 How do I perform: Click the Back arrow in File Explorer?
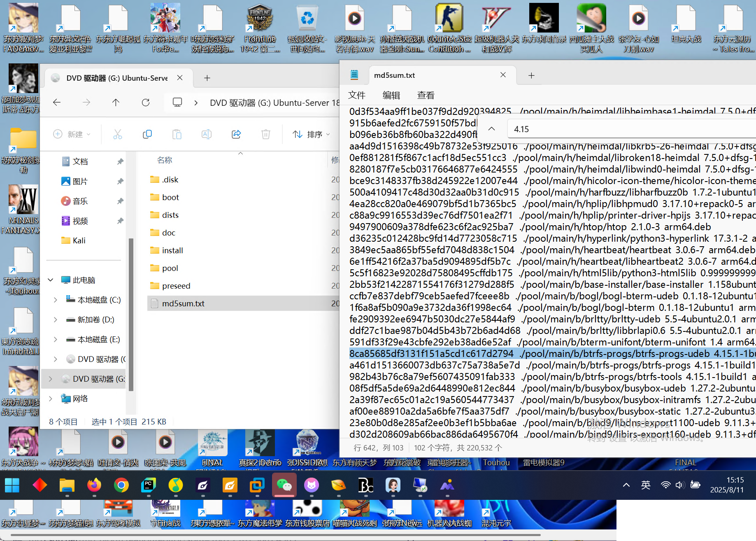click(57, 102)
